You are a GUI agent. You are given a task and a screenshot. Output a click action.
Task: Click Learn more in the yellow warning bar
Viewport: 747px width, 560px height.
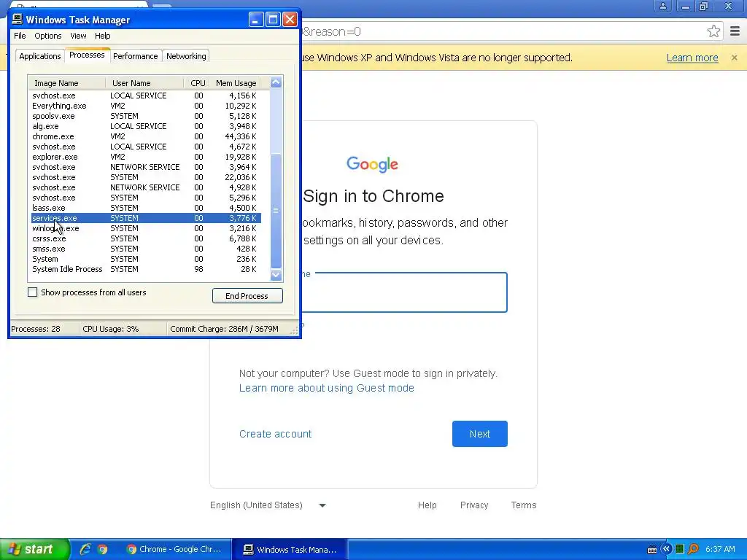tap(692, 58)
